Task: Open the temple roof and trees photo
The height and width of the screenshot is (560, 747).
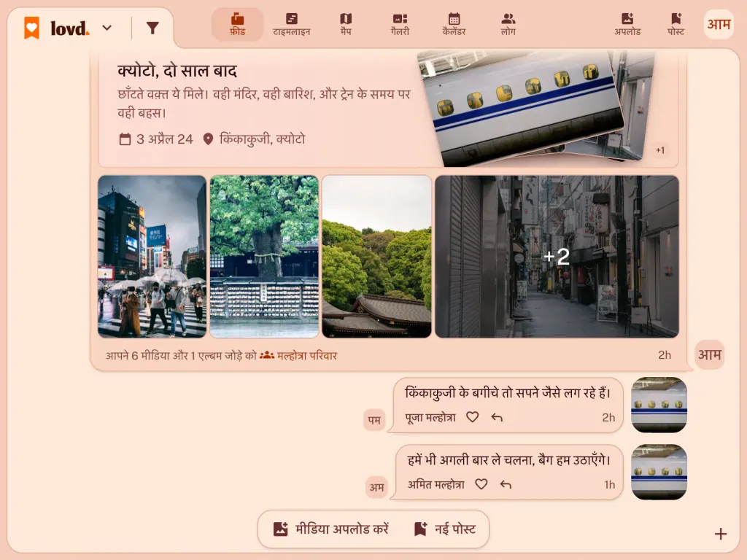Action: [x=377, y=257]
